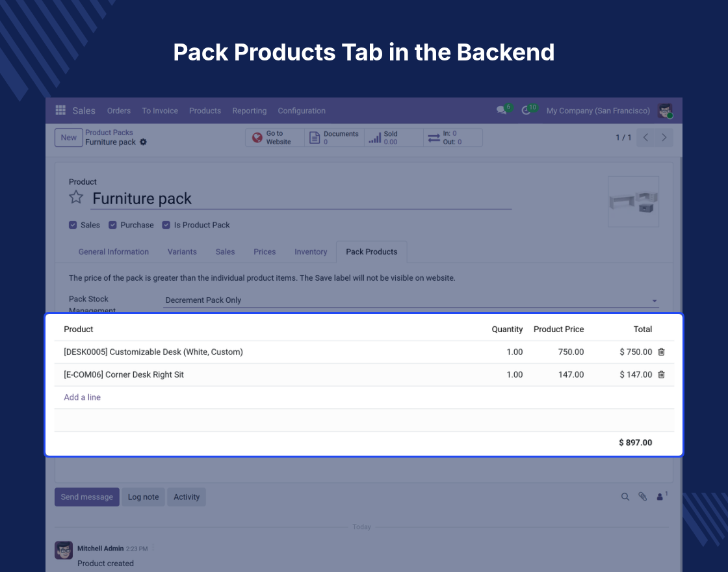Select [E-COM06] Corner Desk Right Sit row

click(x=364, y=374)
